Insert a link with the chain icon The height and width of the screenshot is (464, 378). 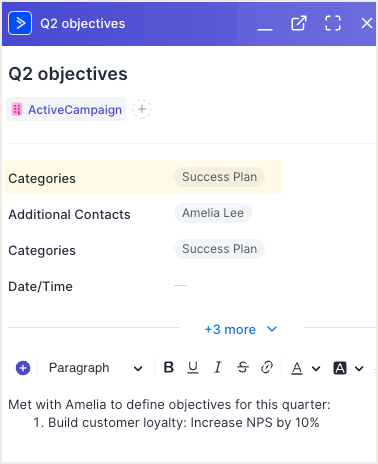pyautogui.click(x=267, y=367)
